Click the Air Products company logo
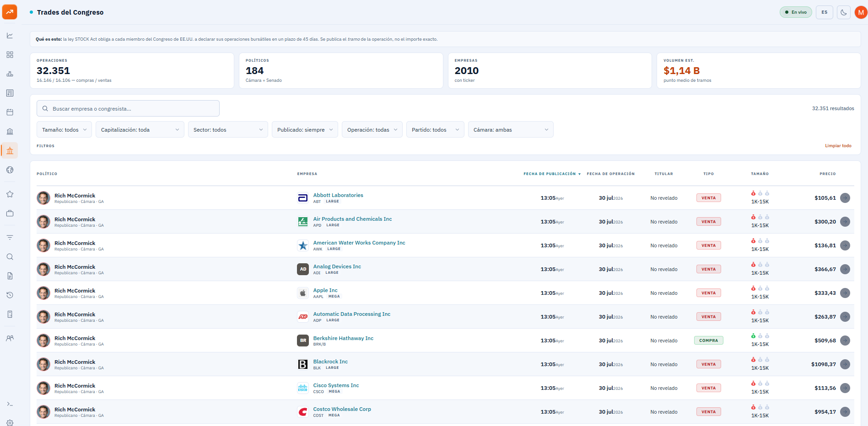The width and height of the screenshot is (868, 426). pos(303,222)
